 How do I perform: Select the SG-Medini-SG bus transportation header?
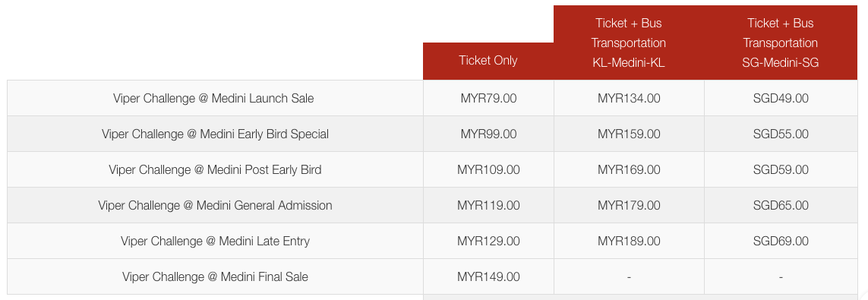point(781,43)
